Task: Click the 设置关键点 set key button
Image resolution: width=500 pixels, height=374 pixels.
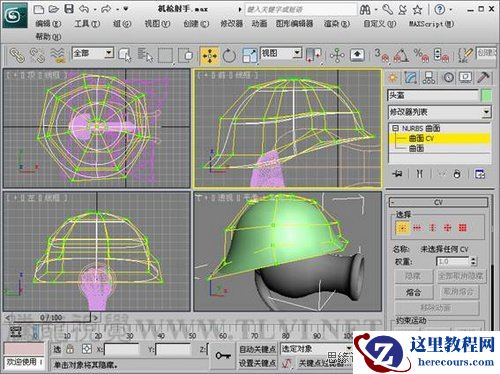Action: click(257, 363)
